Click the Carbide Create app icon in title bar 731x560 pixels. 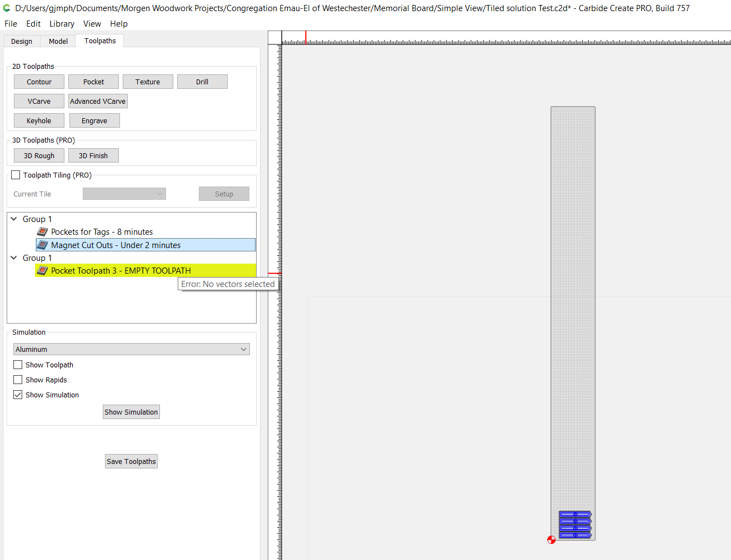click(7, 8)
